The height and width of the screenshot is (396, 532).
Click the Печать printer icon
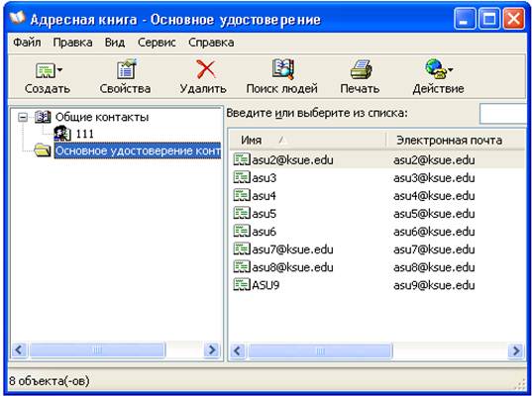coord(361,69)
